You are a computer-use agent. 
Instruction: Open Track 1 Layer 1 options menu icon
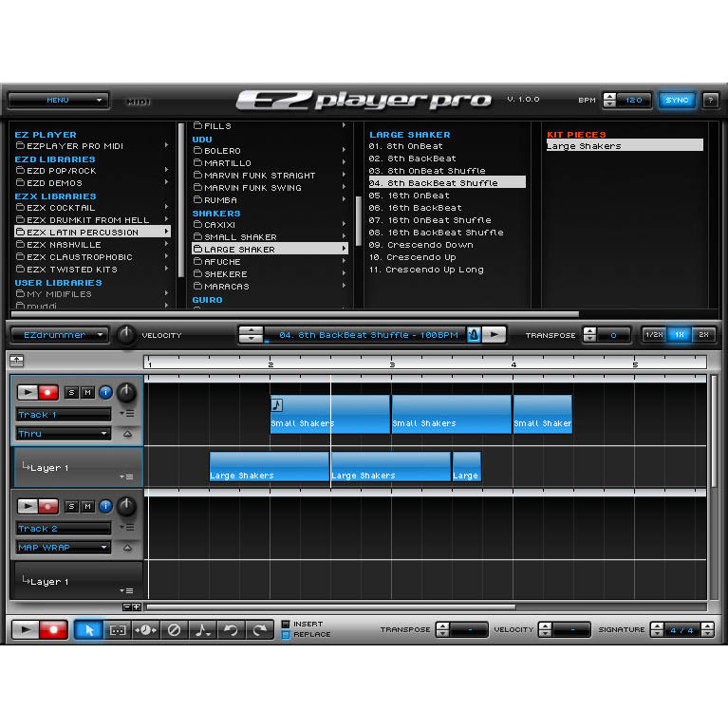point(127,476)
